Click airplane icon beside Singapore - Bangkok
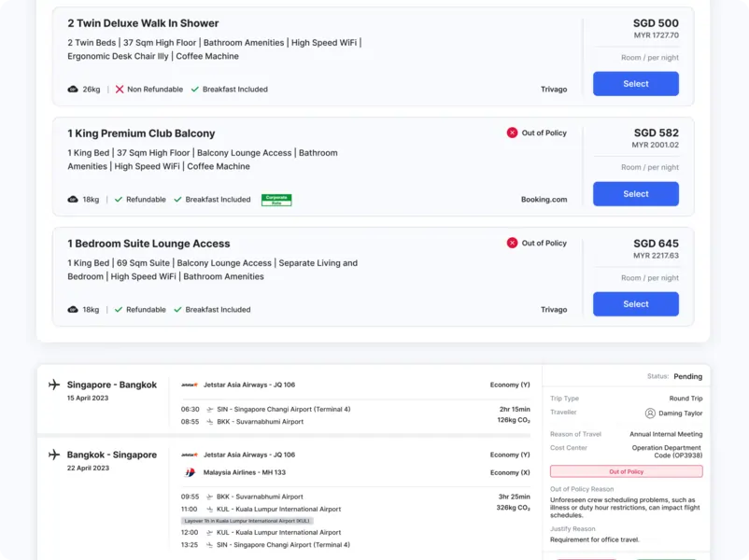 click(54, 385)
